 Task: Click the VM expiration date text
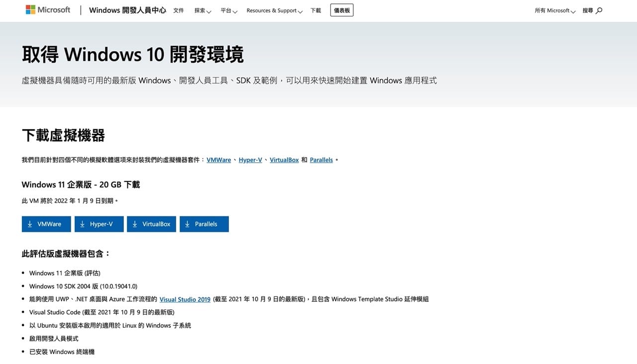tap(70, 201)
